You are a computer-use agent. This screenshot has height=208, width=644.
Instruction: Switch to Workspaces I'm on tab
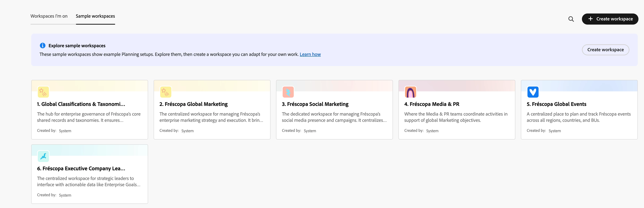point(49,16)
